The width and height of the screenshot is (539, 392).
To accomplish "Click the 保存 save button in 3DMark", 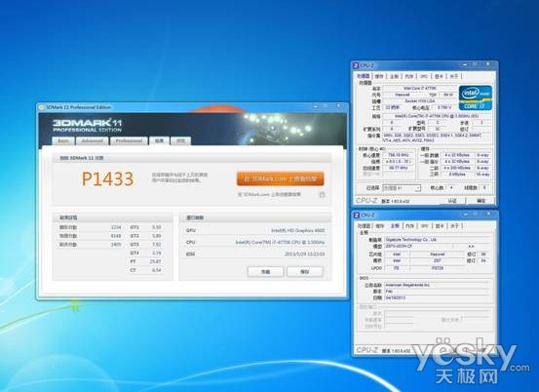I will pos(304,272).
